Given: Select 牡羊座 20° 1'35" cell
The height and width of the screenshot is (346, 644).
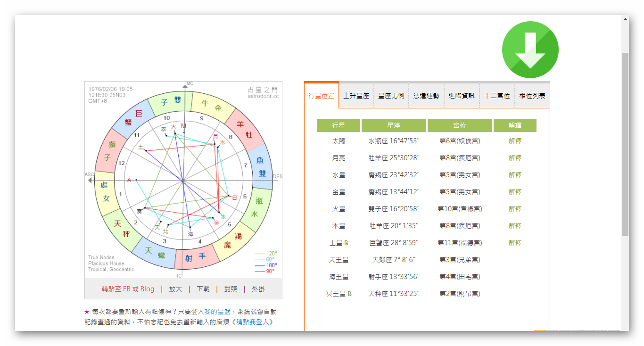Looking at the screenshot, I should click(x=394, y=226).
